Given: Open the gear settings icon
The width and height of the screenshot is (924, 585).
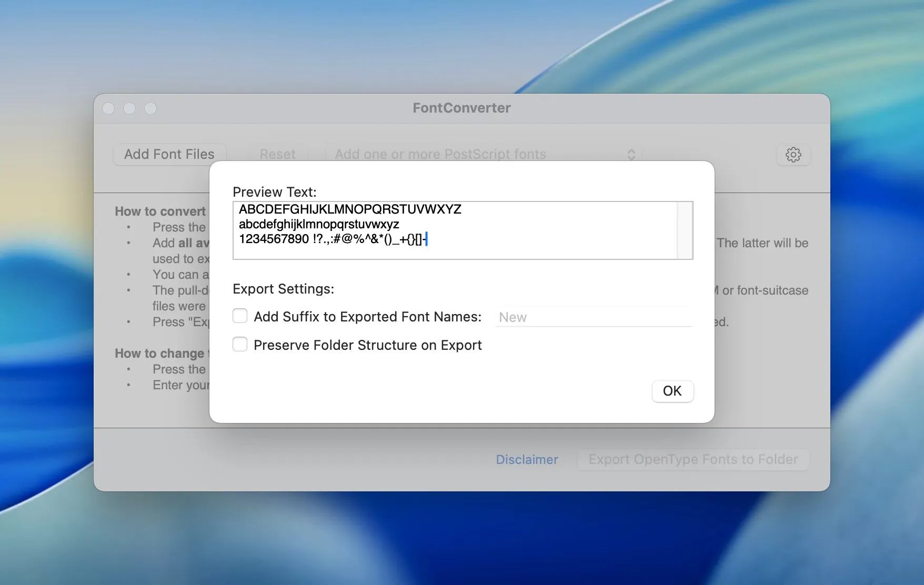Looking at the screenshot, I should 793,155.
